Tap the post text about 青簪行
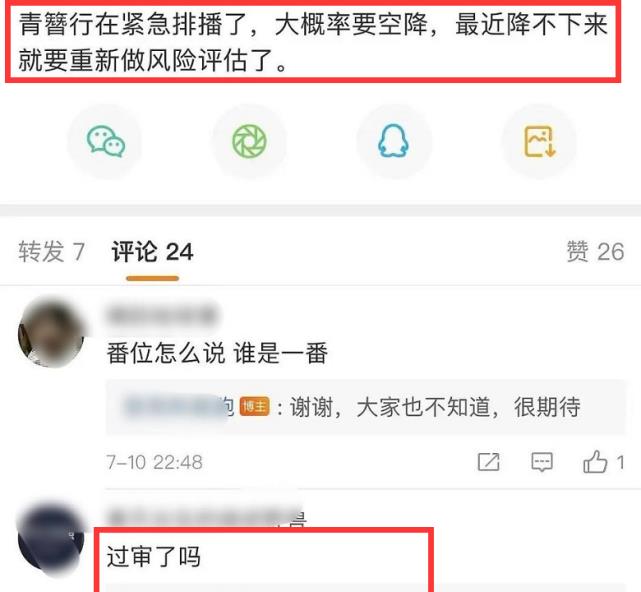This screenshot has width=641, height=592. [313, 42]
